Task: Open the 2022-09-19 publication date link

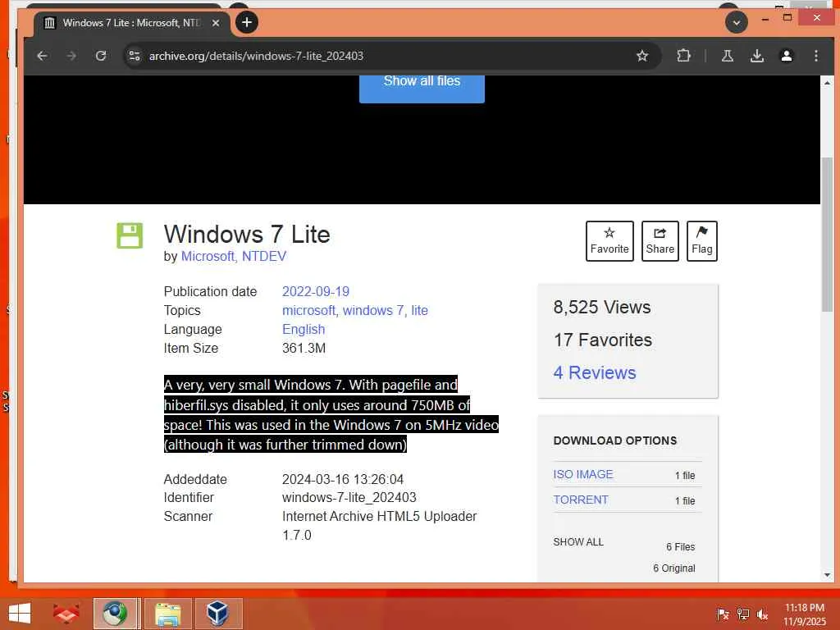Action: (x=316, y=291)
